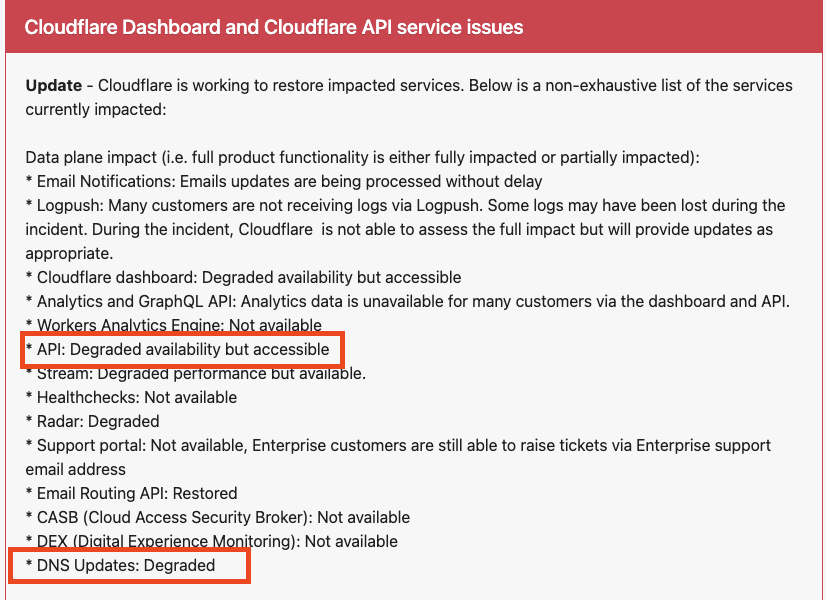This screenshot has width=826, height=600.
Task: Select the Email Notifications status line
Action: point(284,181)
